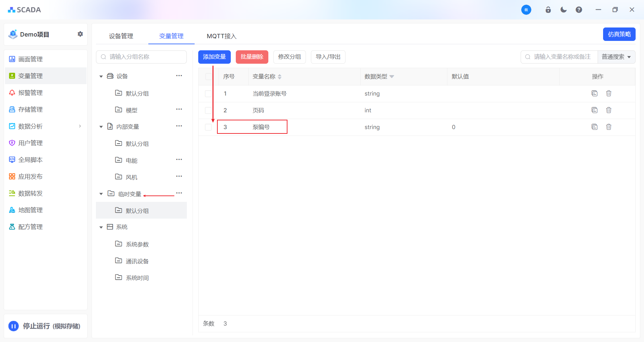Sort by 变量名称 column
The height and width of the screenshot is (342, 644).
click(279, 76)
